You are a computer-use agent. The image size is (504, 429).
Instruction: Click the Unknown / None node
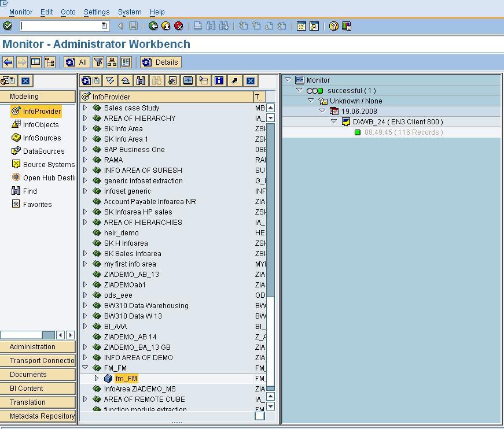pos(356,101)
